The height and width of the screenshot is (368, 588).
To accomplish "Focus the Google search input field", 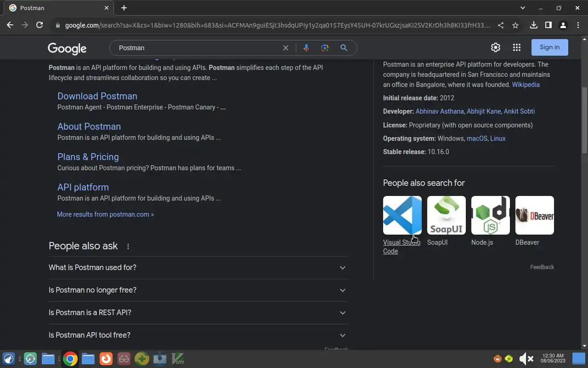I will [x=198, y=48].
